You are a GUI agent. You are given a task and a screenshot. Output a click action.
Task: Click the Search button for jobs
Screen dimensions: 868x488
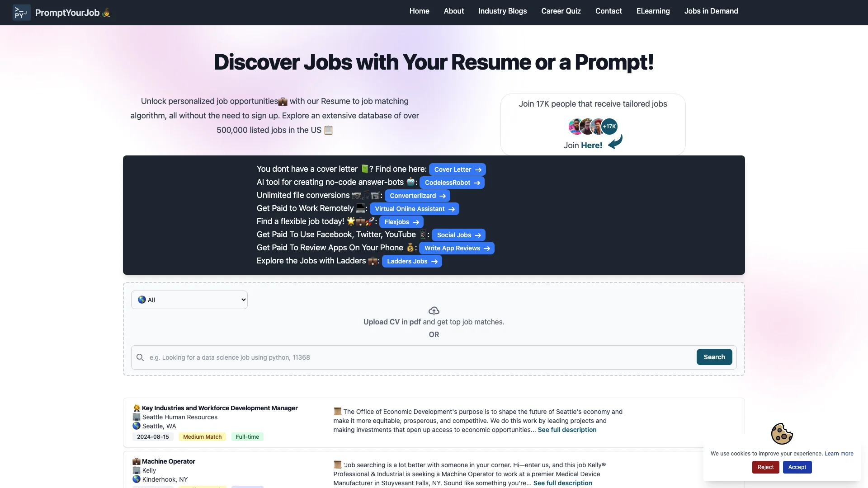714,357
